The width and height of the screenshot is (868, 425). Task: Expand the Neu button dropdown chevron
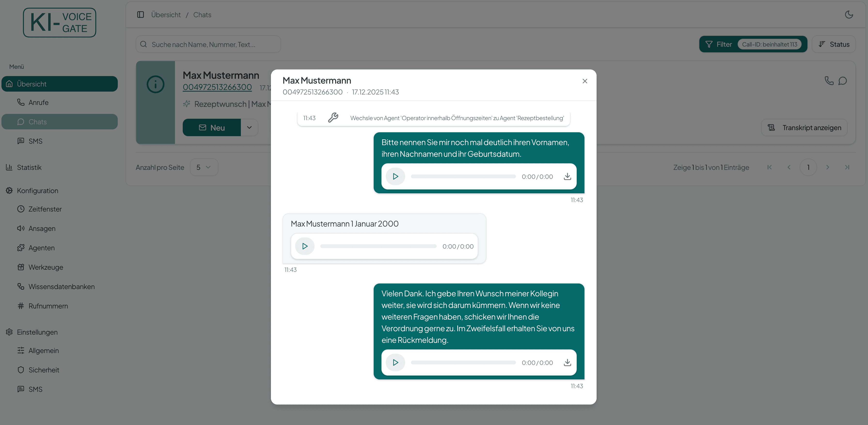249,127
